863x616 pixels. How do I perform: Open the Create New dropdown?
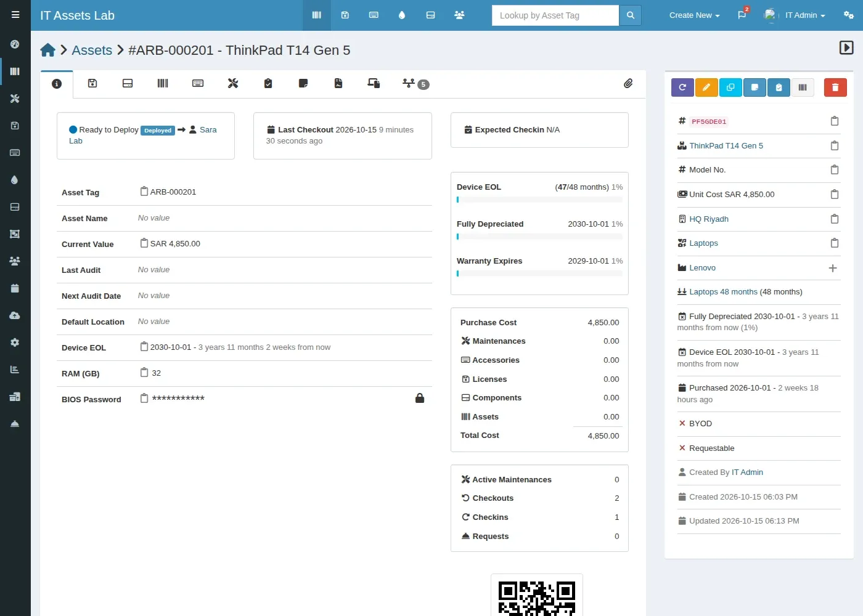click(x=695, y=15)
